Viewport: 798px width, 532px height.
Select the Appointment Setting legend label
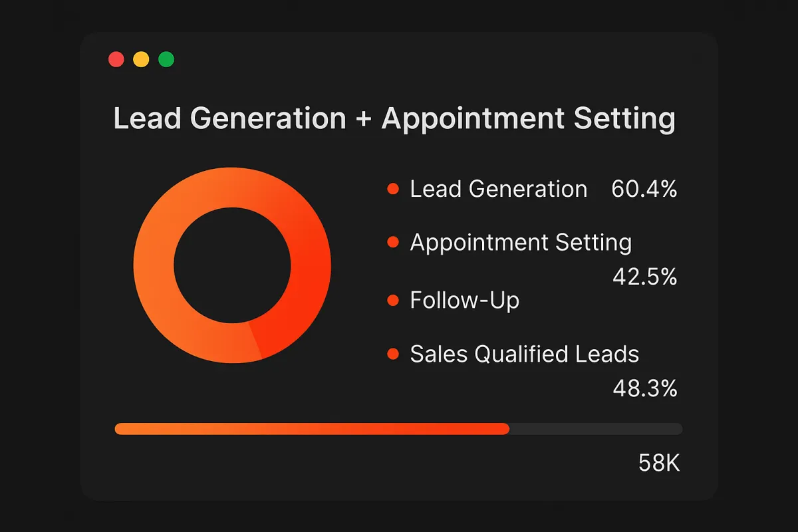coord(521,243)
